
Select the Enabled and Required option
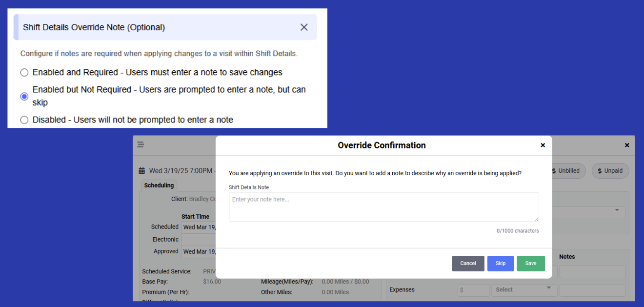[x=24, y=72]
